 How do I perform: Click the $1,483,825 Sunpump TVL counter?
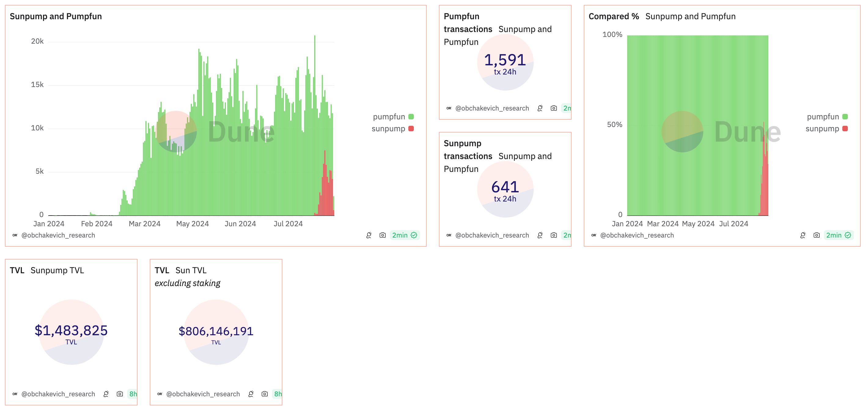71,331
